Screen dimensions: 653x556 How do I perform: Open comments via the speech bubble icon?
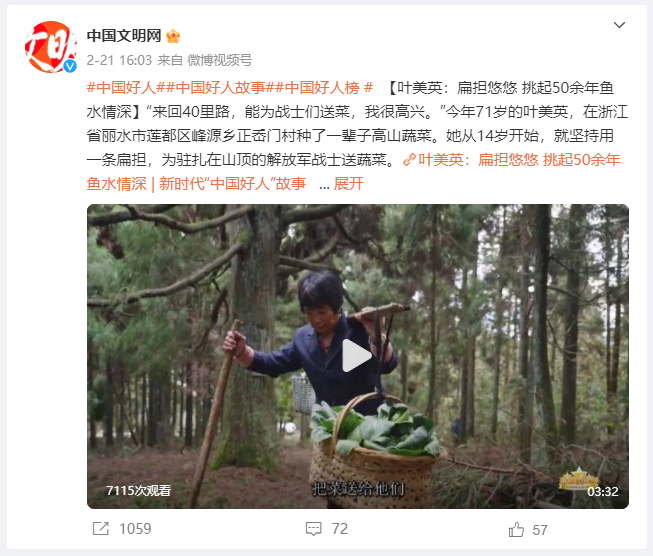pos(314,529)
